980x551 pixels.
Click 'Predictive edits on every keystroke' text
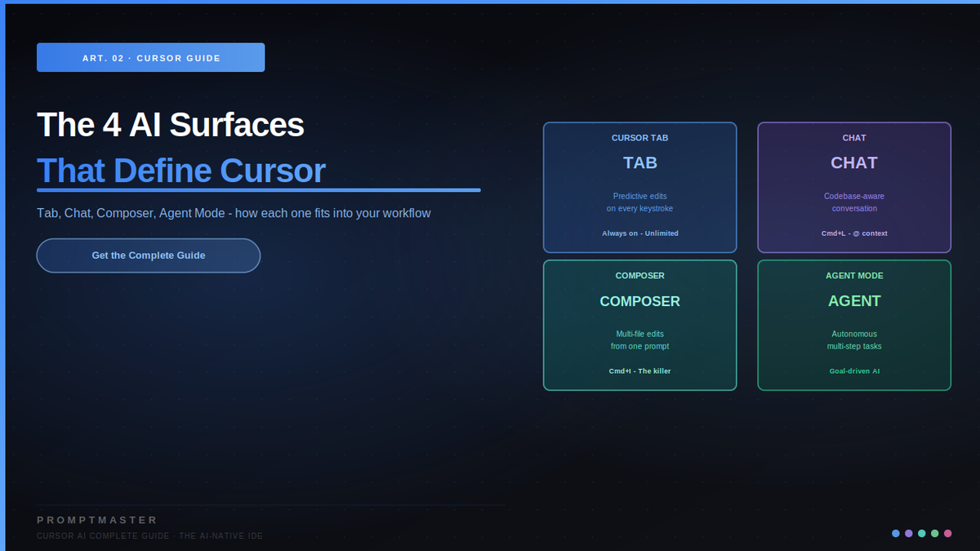point(640,202)
